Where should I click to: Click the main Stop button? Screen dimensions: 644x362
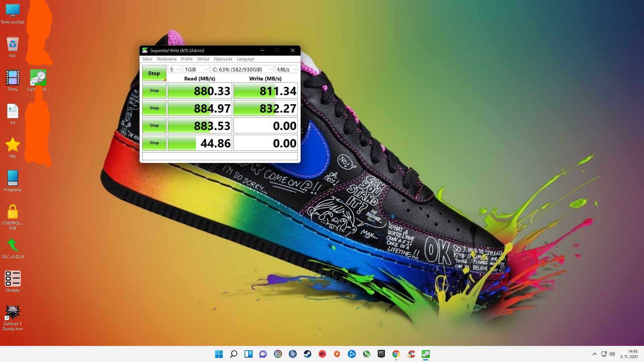tap(154, 73)
